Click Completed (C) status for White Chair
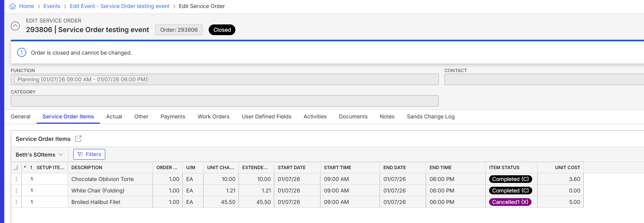The width and height of the screenshot is (644, 223). tap(510, 191)
